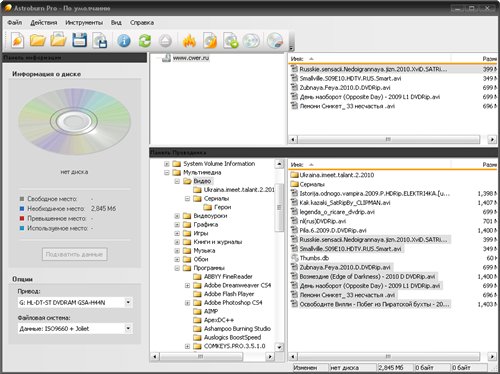Open the Инструменты menu
This screenshot has width=500, height=374.
pos(84,23)
